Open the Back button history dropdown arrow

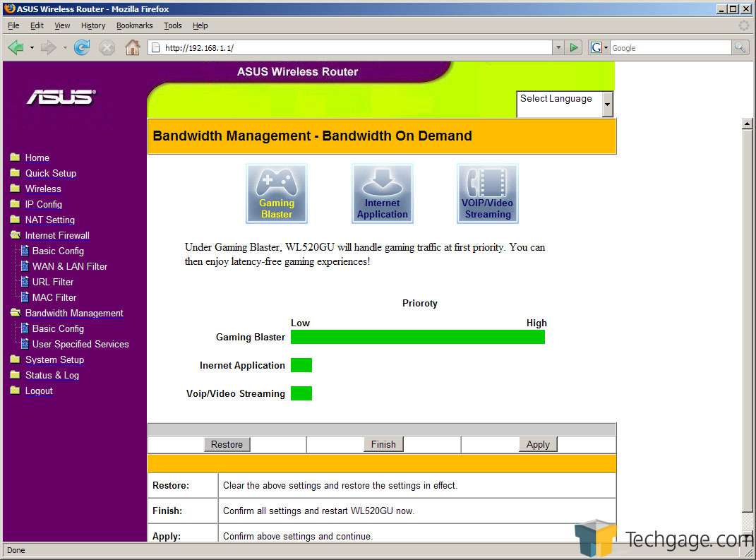(32, 48)
